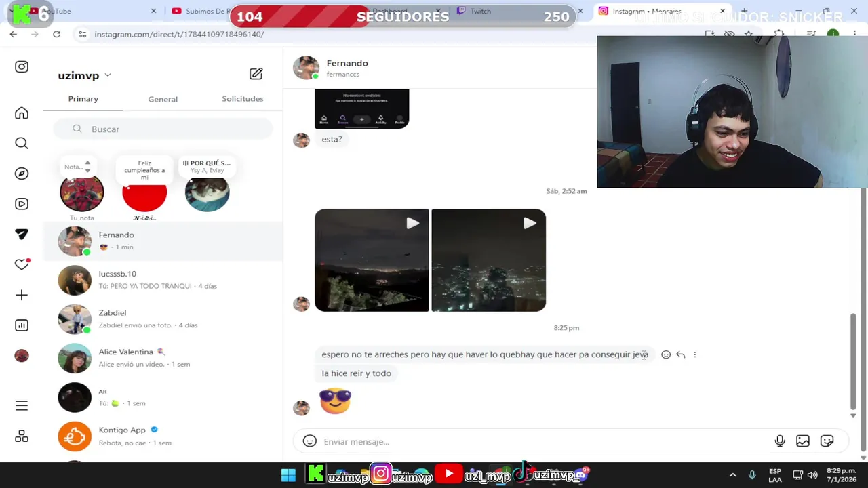Click the esta? message bubble
Screen dimensions: 868x488
pyautogui.click(x=332, y=139)
